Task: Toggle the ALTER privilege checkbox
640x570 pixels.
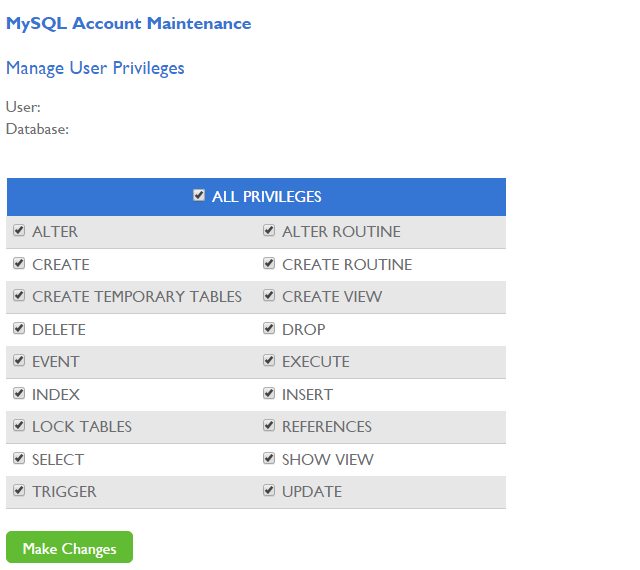Action: click(19, 230)
